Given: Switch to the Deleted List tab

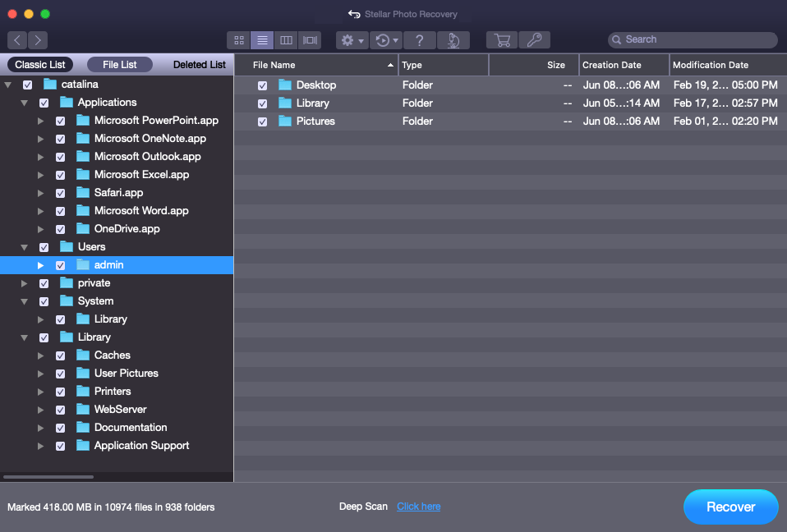Looking at the screenshot, I should (x=200, y=64).
